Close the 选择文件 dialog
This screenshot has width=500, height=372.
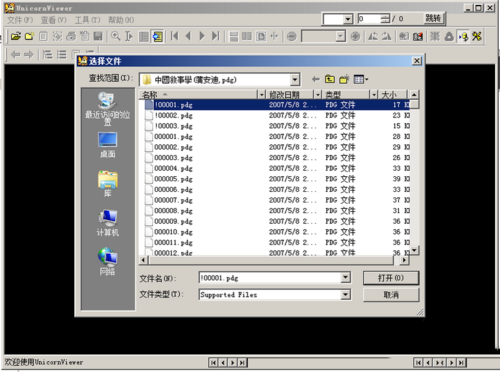click(x=417, y=61)
